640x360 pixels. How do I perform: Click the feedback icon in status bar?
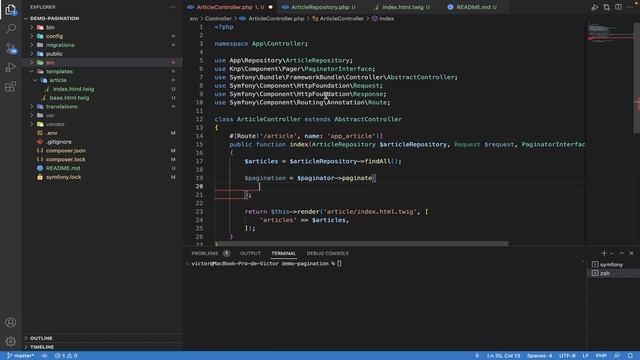[617, 356]
